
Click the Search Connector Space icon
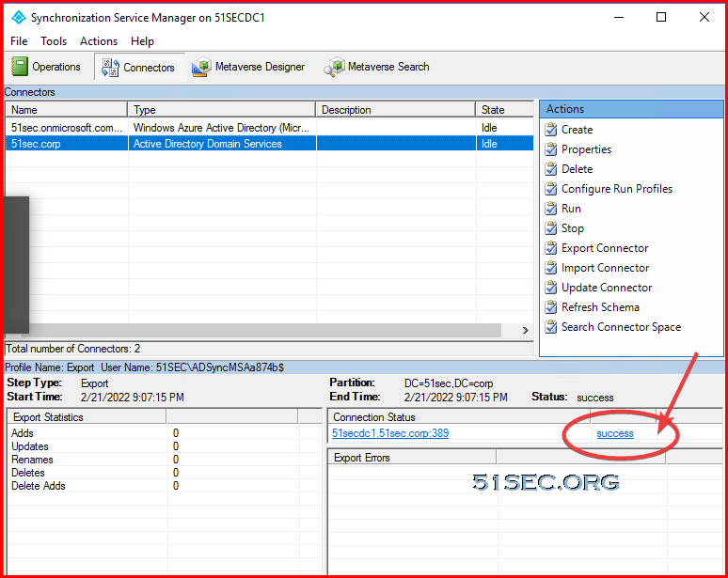pos(551,326)
